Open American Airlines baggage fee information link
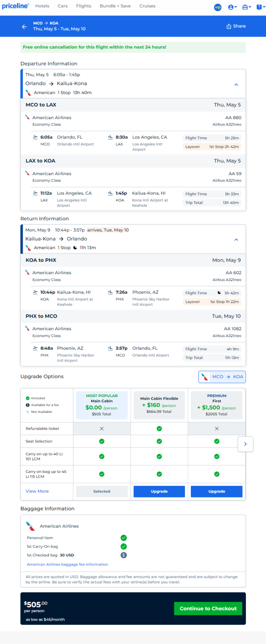Screen dimensions: 266x644 click(67, 564)
